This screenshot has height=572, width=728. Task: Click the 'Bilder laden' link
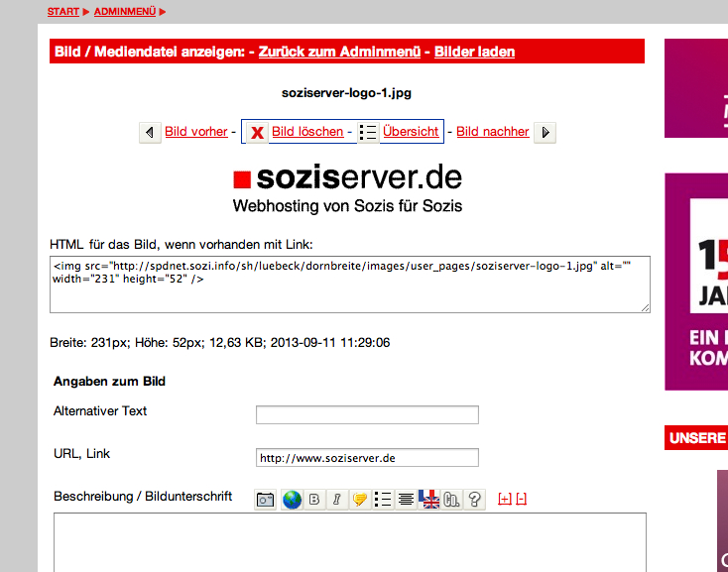pyautogui.click(x=474, y=52)
